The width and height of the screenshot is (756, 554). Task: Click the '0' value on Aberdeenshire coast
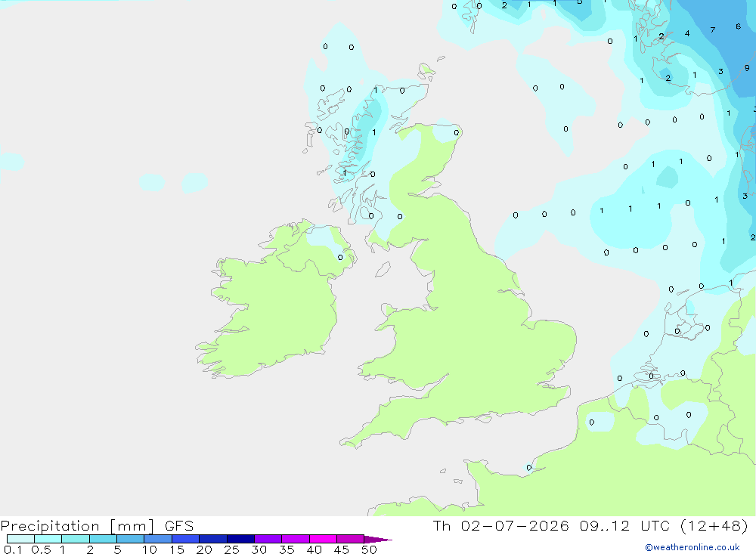[456, 132]
